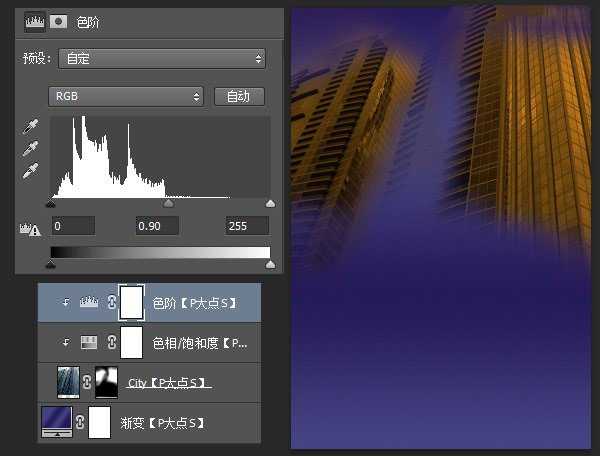Click the clipping warning histogram icon

tap(28, 227)
